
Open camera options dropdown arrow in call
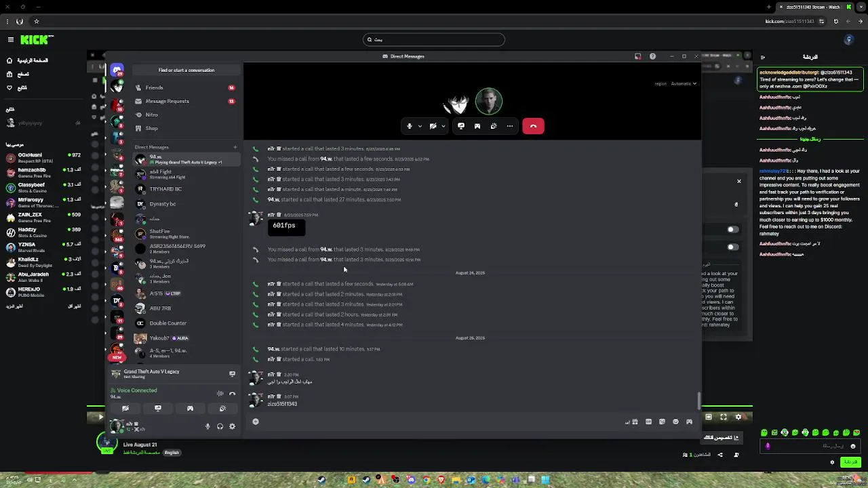[x=443, y=126]
